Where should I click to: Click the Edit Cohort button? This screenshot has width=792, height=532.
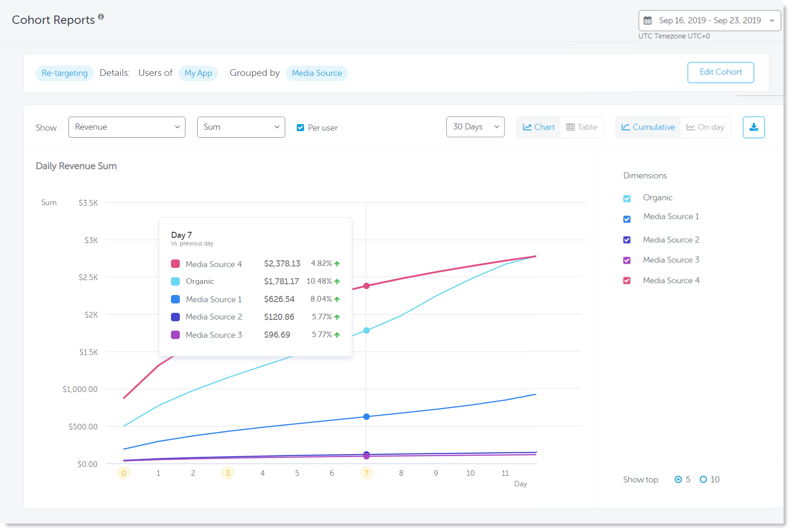tap(721, 73)
